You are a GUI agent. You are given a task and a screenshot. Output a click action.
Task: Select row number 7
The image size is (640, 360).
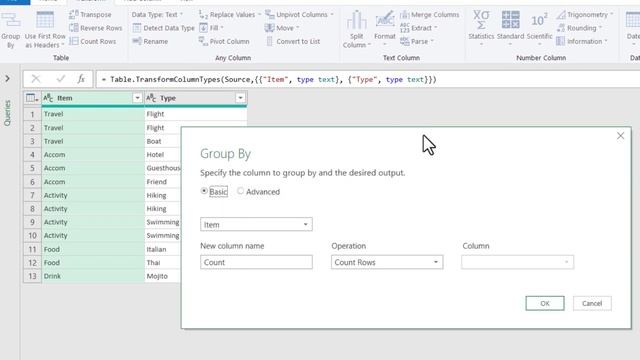(32, 195)
